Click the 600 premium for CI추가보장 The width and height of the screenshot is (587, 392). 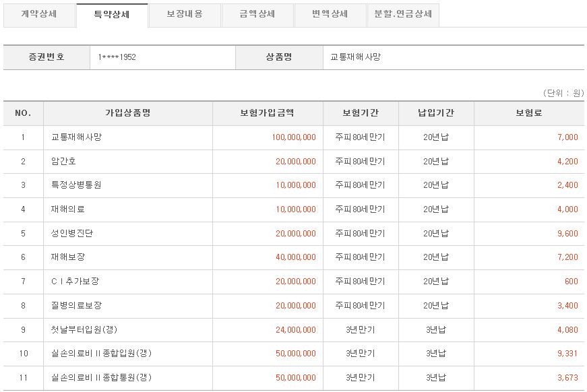pos(571,282)
